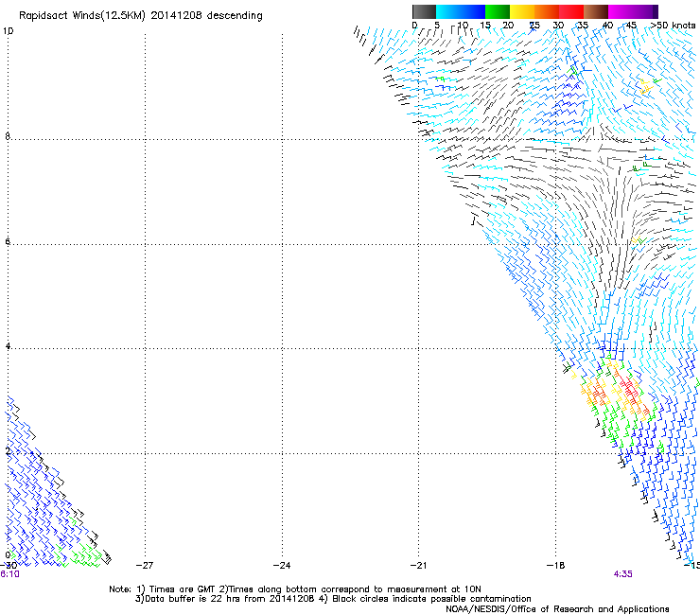Click the '>50 knots' legend label
This screenshot has height=615, width=700.
[x=673, y=25]
